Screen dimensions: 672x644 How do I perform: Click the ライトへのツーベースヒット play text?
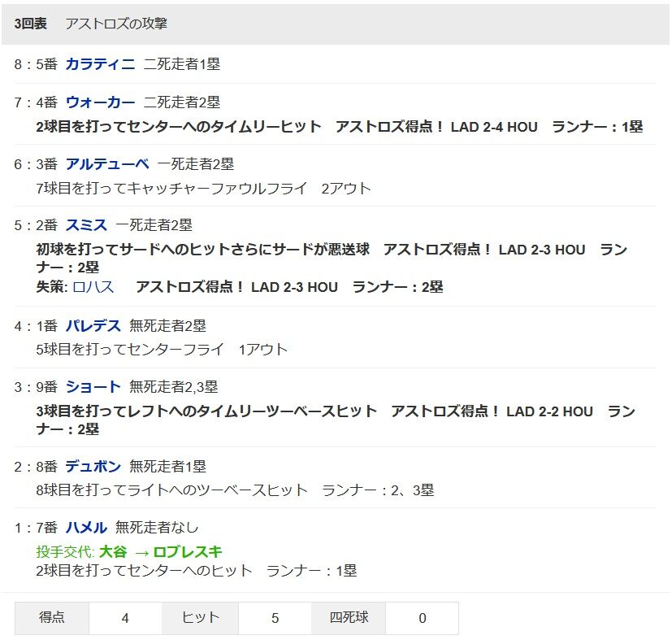point(235,490)
